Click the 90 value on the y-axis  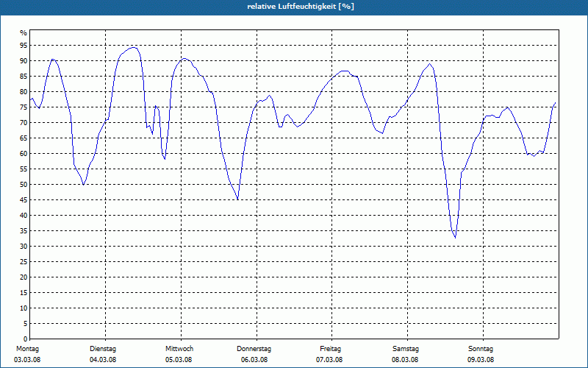[24, 61]
